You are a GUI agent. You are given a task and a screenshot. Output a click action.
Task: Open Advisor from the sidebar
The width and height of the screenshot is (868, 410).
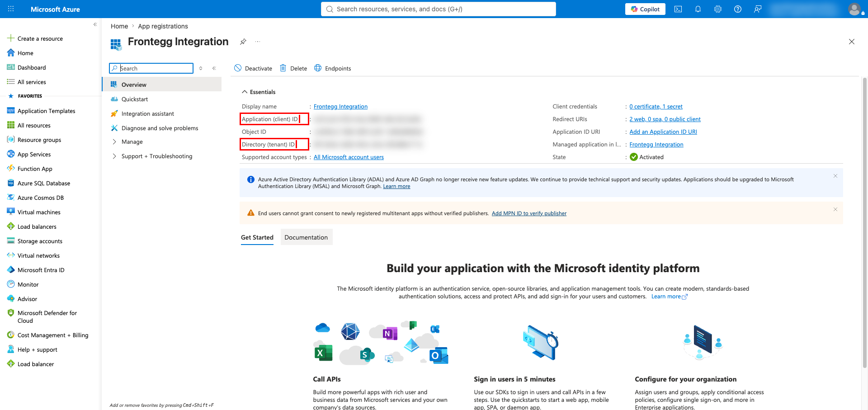(x=27, y=299)
